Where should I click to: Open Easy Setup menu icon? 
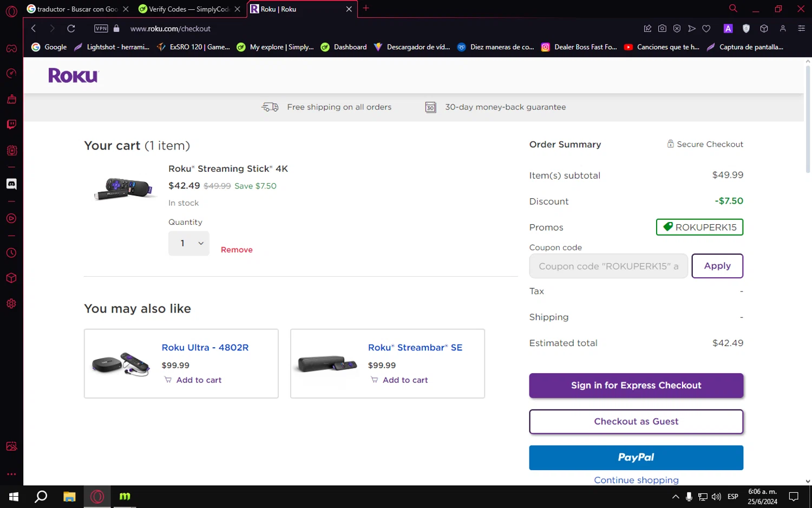(x=802, y=29)
